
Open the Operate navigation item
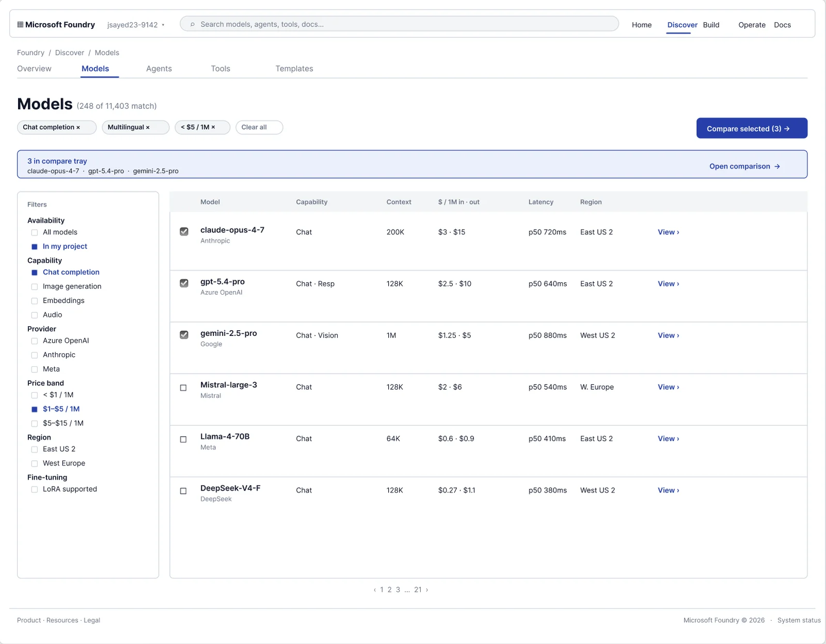click(752, 25)
